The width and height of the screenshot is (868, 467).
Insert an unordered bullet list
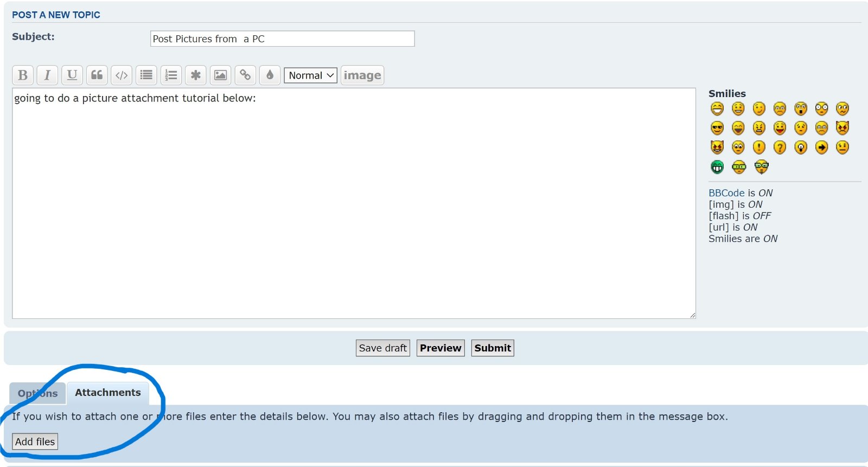click(x=146, y=75)
